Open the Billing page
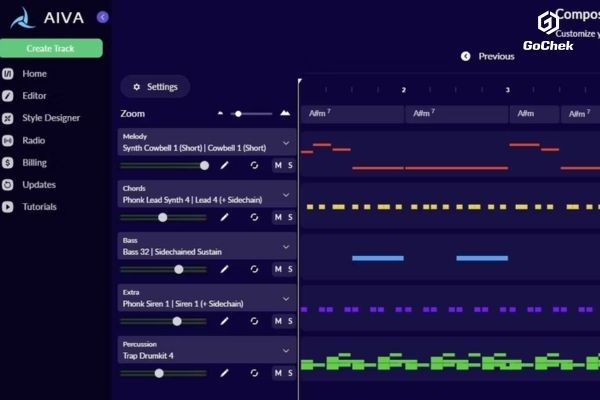 pyautogui.click(x=34, y=163)
